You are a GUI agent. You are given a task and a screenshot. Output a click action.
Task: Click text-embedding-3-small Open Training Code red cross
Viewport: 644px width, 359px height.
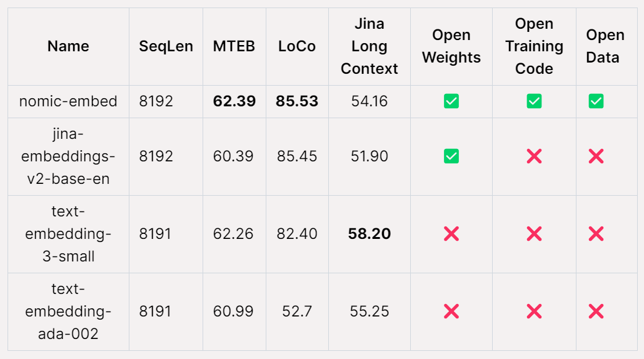534,234
